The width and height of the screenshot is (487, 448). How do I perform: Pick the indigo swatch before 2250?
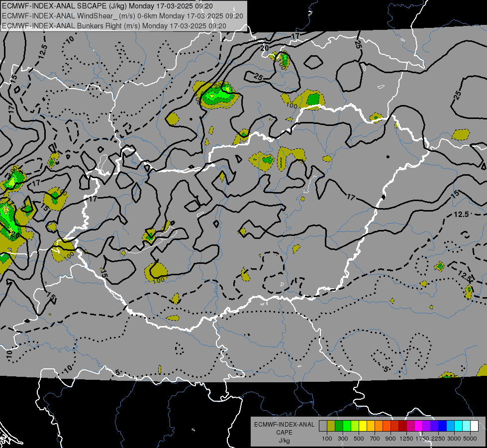[x=434, y=426]
